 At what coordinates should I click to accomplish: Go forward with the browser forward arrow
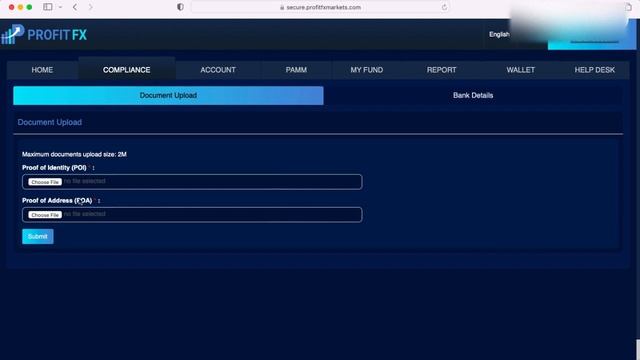90,7
